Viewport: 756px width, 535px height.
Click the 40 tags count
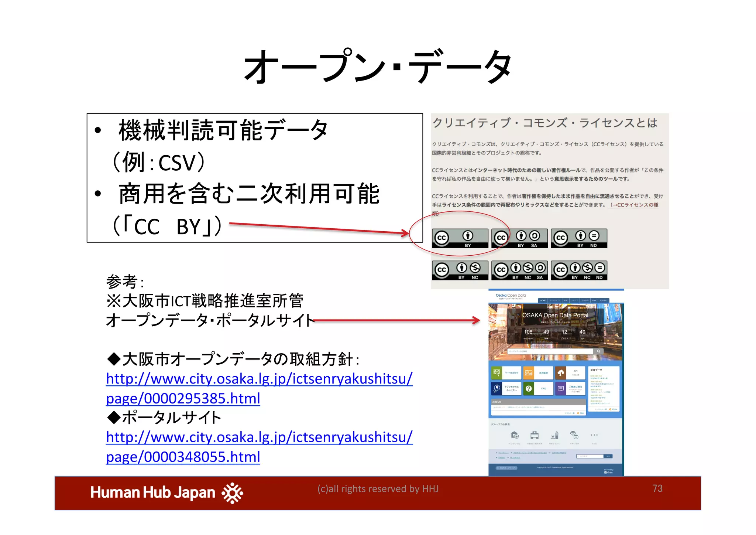pos(583,332)
